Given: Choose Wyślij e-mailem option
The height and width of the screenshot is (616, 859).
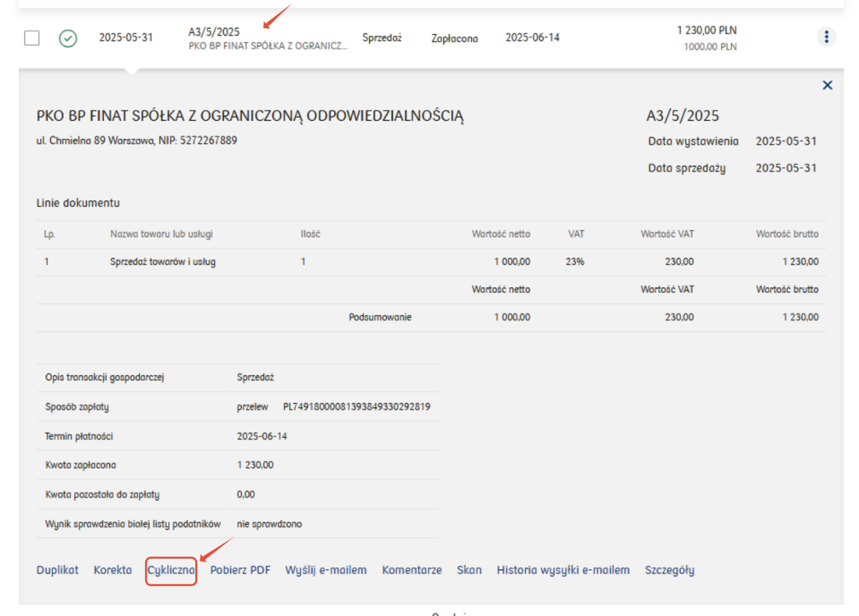Looking at the screenshot, I should tap(326, 570).
